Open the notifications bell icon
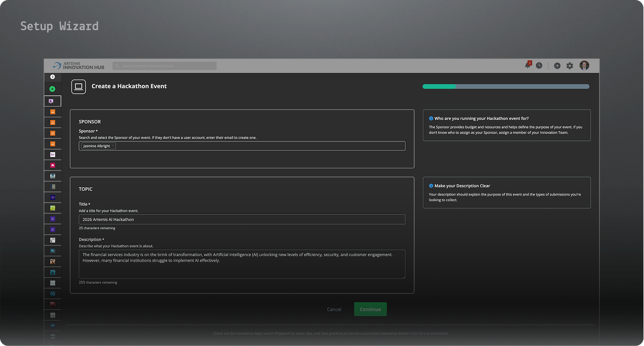Viewport: 644px width, 346px height. click(528, 65)
